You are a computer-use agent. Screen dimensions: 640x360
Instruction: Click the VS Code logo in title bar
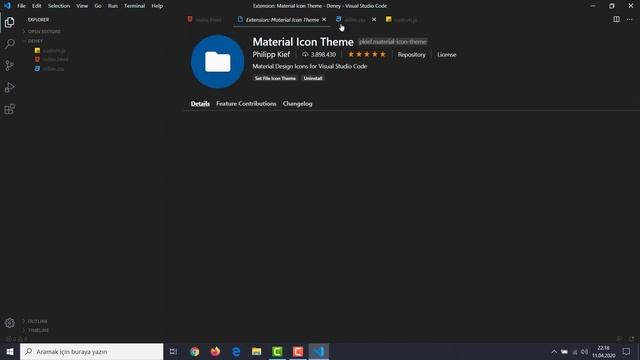pyautogui.click(x=7, y=6)
